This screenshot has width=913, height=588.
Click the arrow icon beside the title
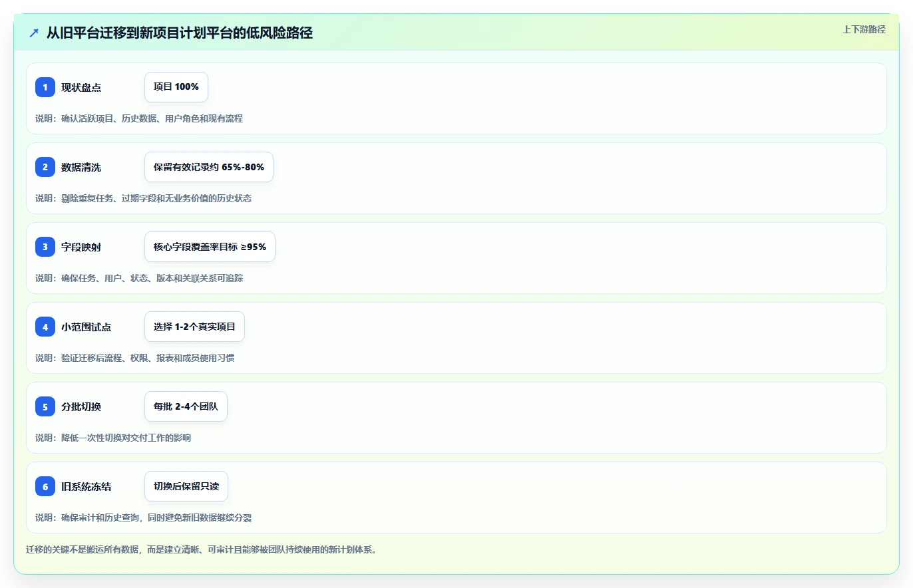pyautogui.click(x=34, y=33)
